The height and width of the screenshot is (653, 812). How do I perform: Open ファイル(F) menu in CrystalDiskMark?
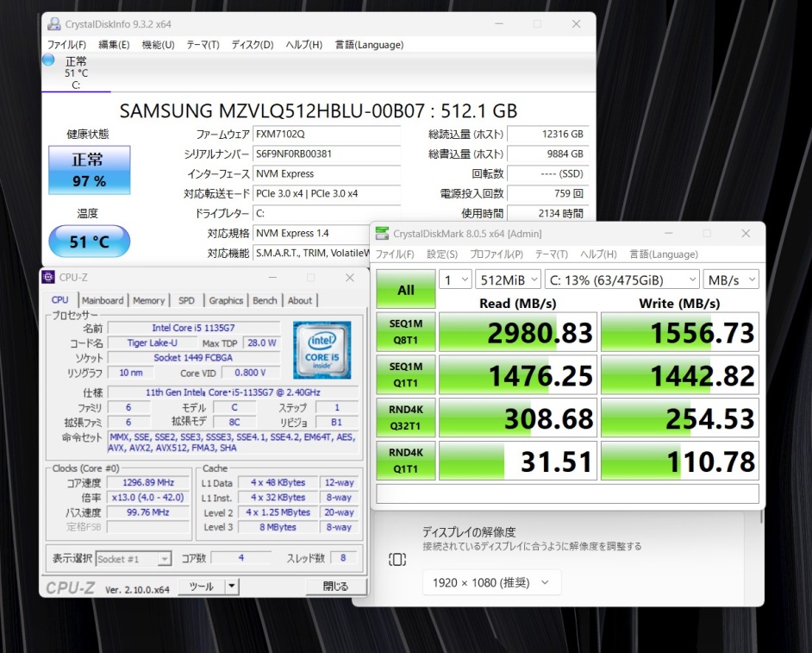click(x=395, y=254)
